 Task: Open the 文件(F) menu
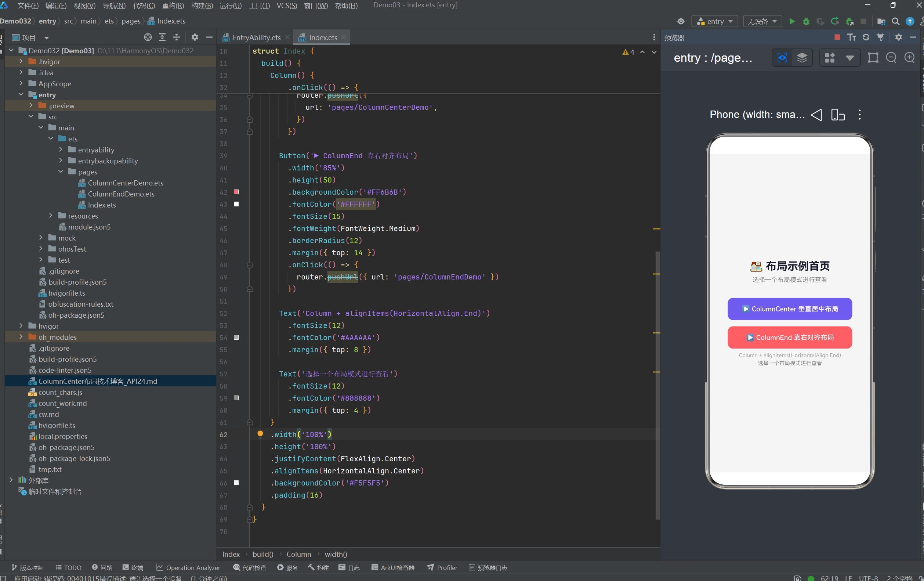coord(28,6)
